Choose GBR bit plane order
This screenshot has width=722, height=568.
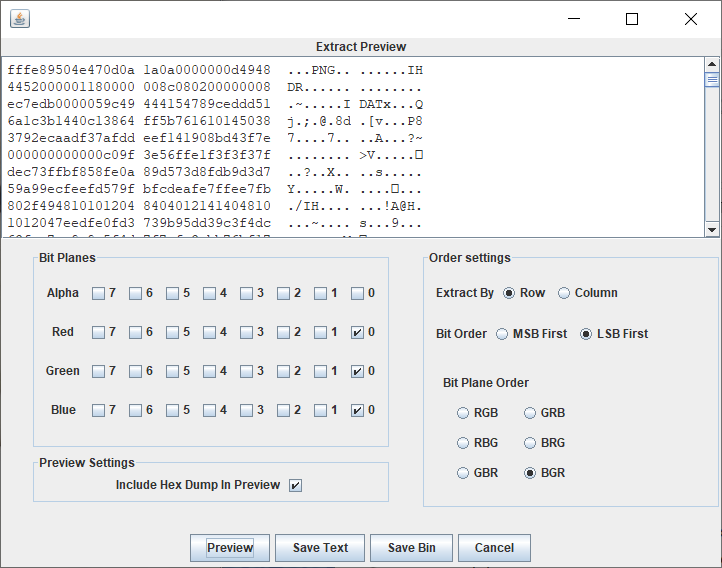point(463,473)
